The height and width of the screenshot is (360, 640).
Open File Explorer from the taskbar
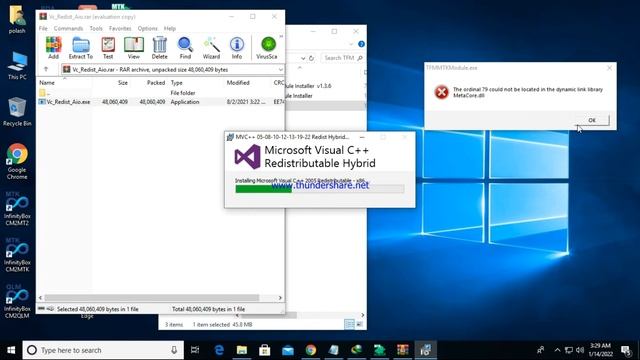point(242,350)
